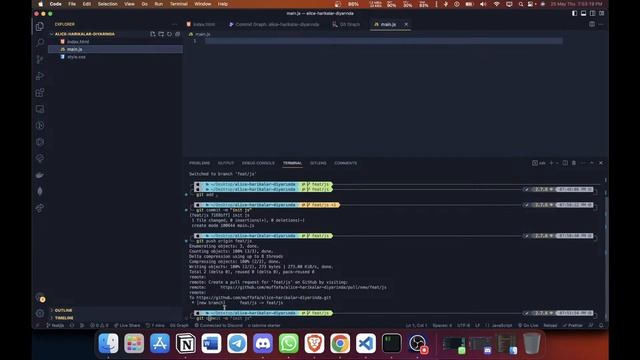Open the Debug Console panel tab

(x=258, y=163)
